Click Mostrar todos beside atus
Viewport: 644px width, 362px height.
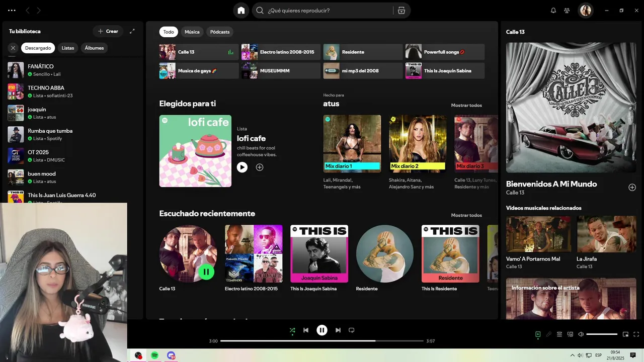(x=466, y=105)
